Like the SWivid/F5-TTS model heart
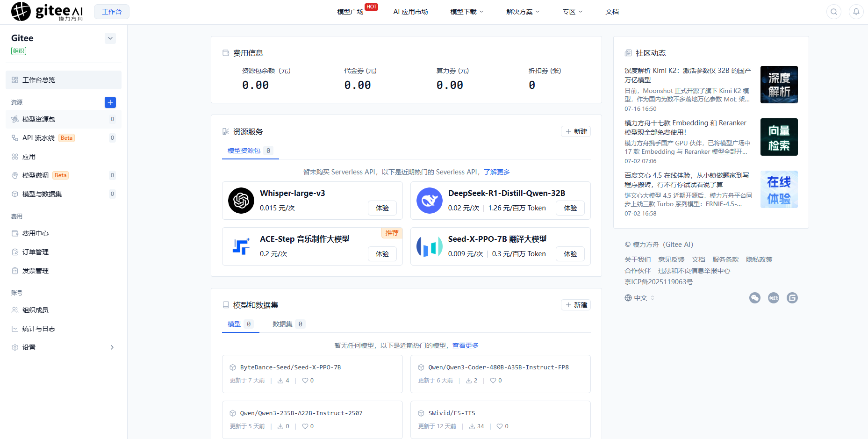This screenshot has height=439, width=868. tap(500, 426)
